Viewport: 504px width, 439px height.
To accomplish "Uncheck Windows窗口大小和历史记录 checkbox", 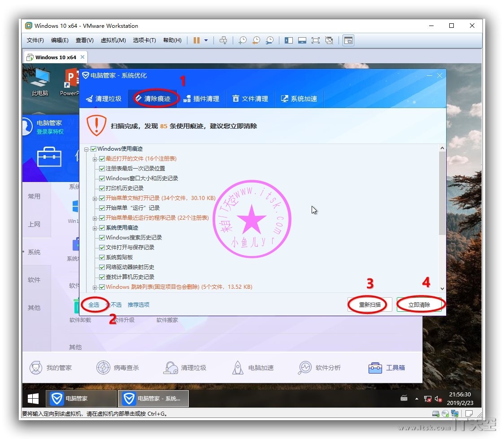I will tap(102, 178).
